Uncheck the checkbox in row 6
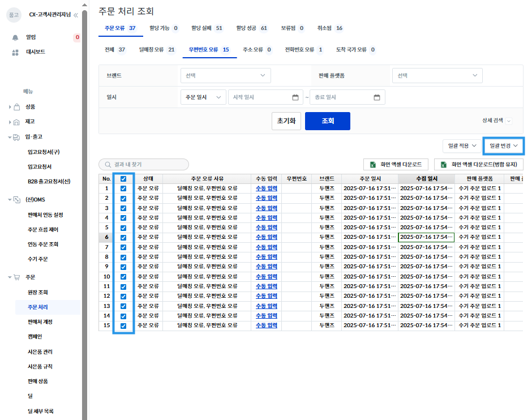 123,238
